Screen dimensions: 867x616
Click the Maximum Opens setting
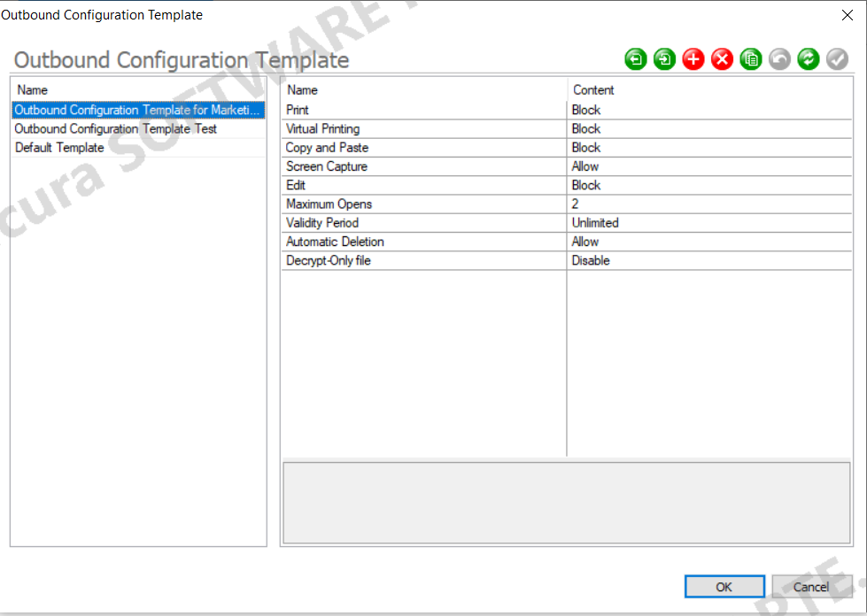(354, 204)
